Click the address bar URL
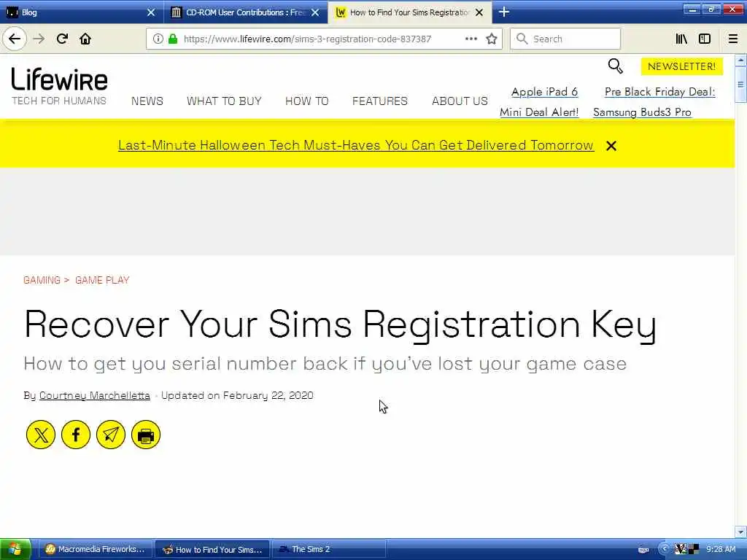The height and width of the screenshot is (560, 747). [307, 39]
